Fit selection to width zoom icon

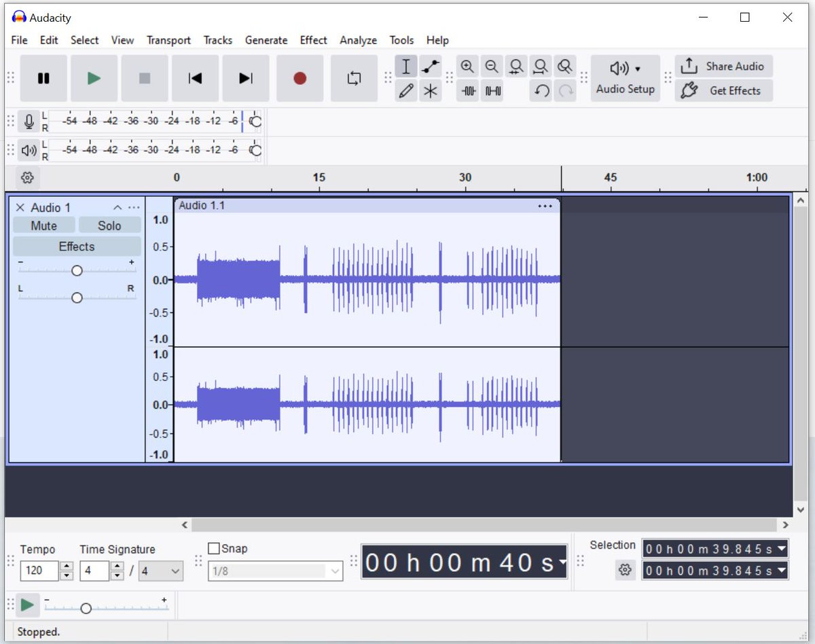[516, 66]
